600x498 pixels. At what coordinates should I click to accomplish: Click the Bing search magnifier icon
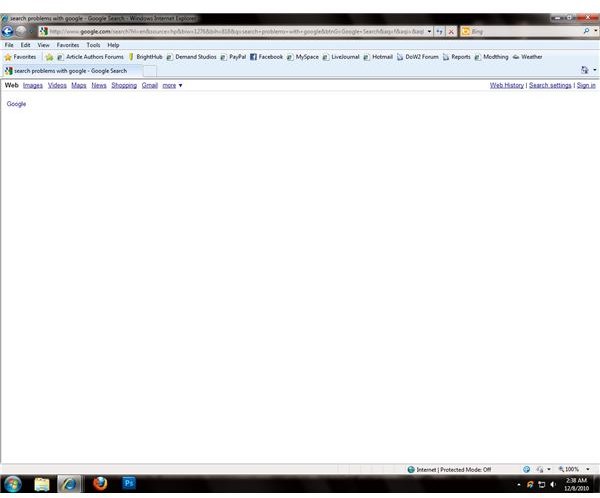point(587,31)
